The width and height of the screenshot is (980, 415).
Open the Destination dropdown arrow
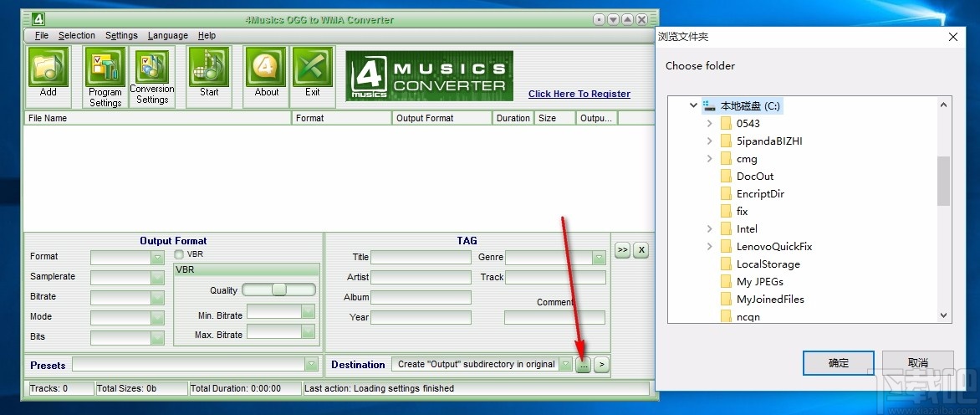(x=565, y=364)
